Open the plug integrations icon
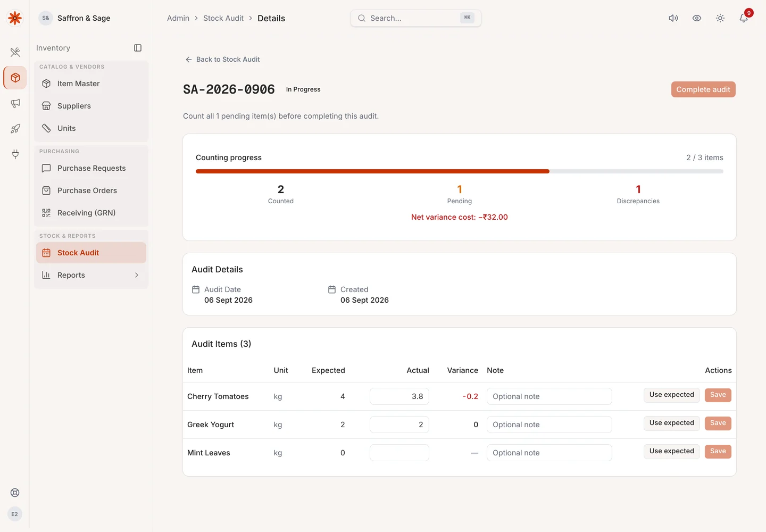This screenshot has width=766, height=532. (15, 154)
